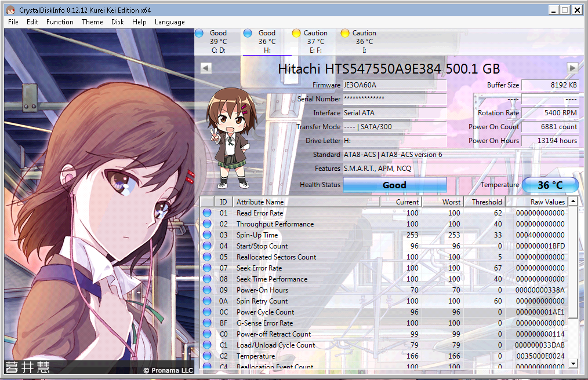The image size is (588, 380).
Task: Click the Firmware field JE3OA60A
Action: pyautogui.click(x=394, y=85)
